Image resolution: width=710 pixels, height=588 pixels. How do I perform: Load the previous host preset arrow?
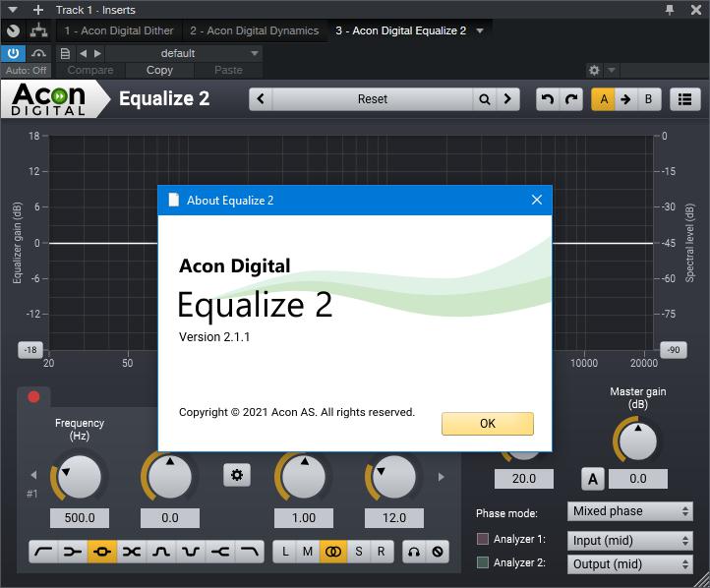pos(83,53)
